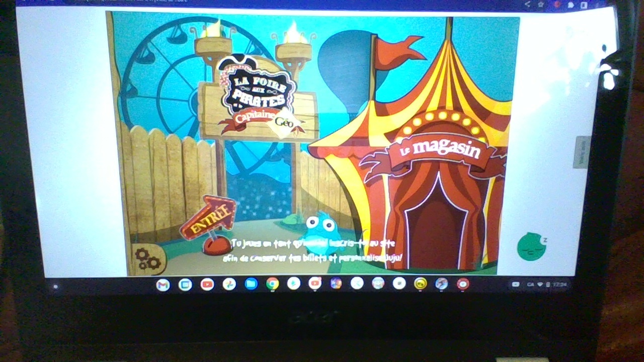Open Google Photos from the shelf
This screenshot has width=644, height=362.
[229, 285]
